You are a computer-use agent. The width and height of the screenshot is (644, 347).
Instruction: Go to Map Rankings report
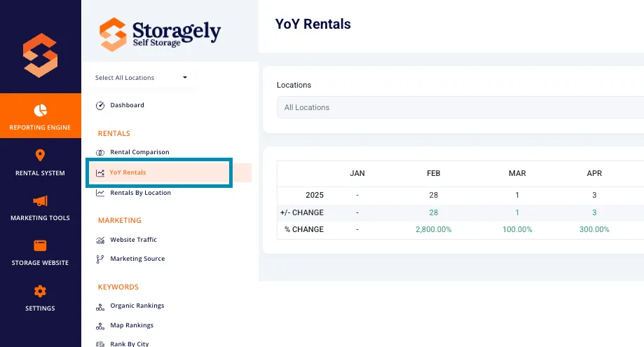coord(132,325)
